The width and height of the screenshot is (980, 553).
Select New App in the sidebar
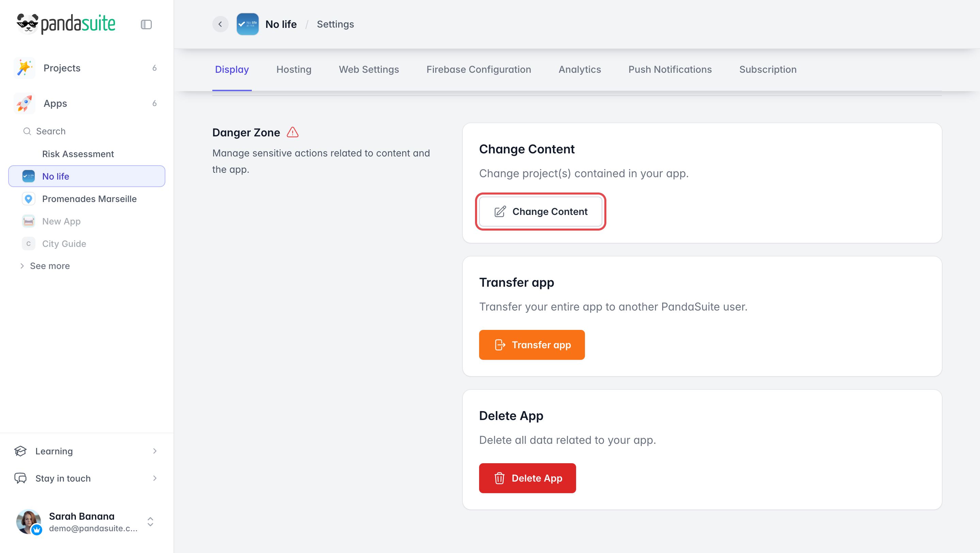(87, 221)
